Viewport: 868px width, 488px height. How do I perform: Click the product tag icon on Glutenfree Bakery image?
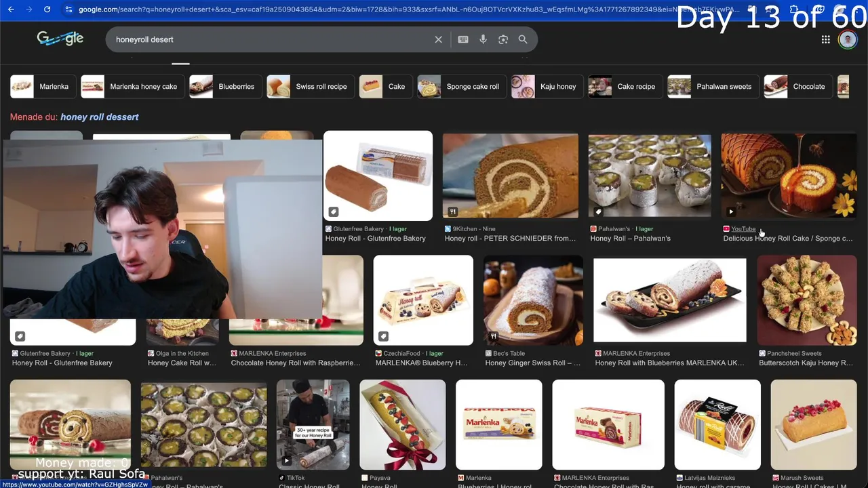pos(334,211)
